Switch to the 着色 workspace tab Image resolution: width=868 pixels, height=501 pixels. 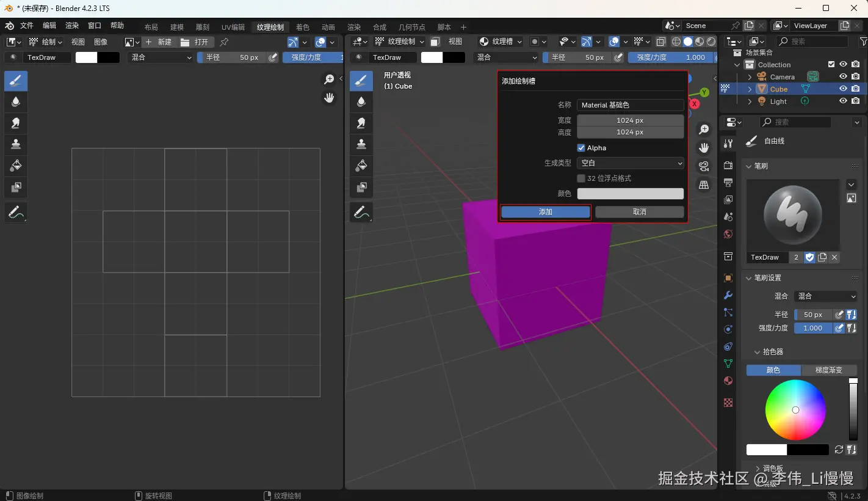click(303, 27)
